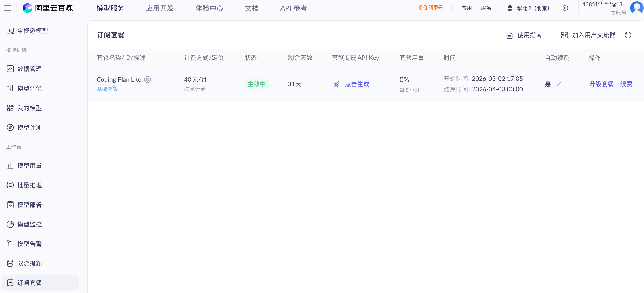The height and width of the screenshot is (293, 644).
Task: Copy the Coding Plan Lite plan ID
Action: 147,79
